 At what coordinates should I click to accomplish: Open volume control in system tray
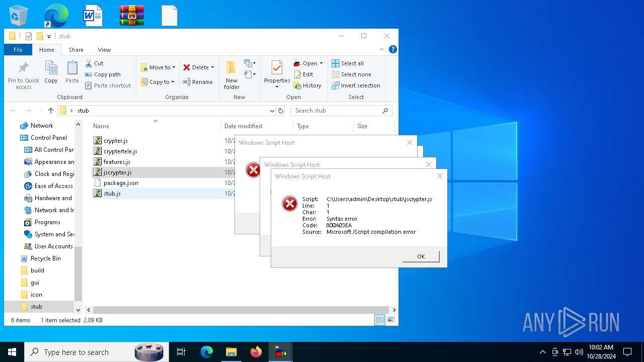(x=579, y=352)
